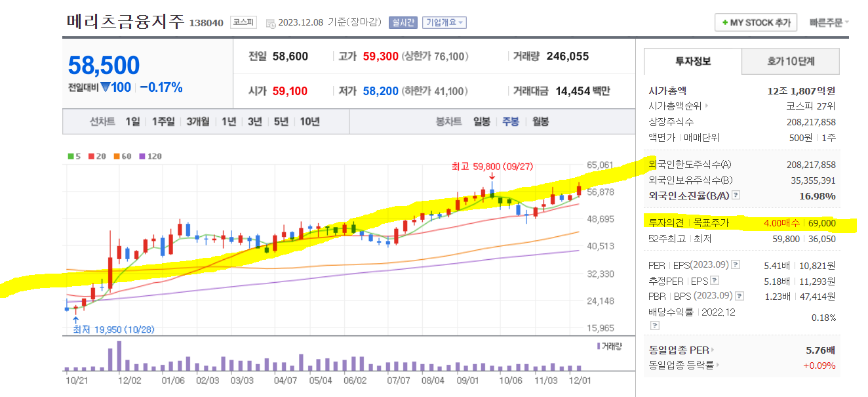Expand the 빠른주문 dropdown
The width and height of the screenshot is (868, 397).
pos(829,22)
